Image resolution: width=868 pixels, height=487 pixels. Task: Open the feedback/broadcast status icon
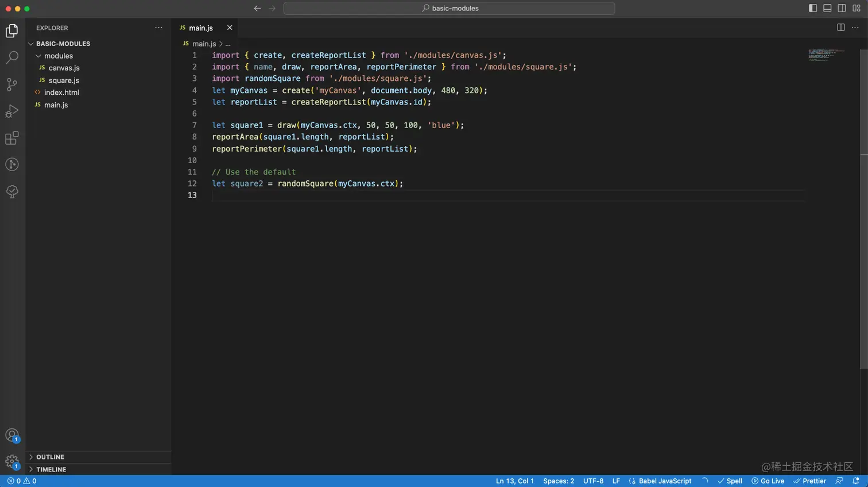[x=839, y=481]
